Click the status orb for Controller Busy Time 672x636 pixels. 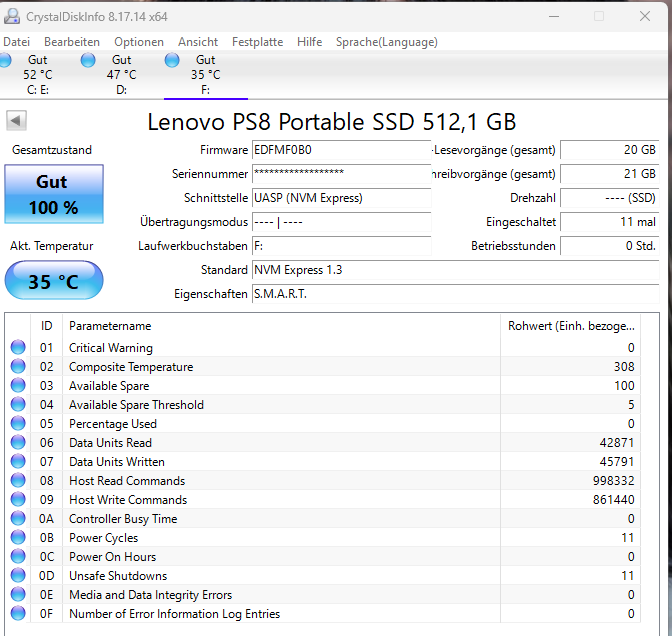click(x=18, y=518)
